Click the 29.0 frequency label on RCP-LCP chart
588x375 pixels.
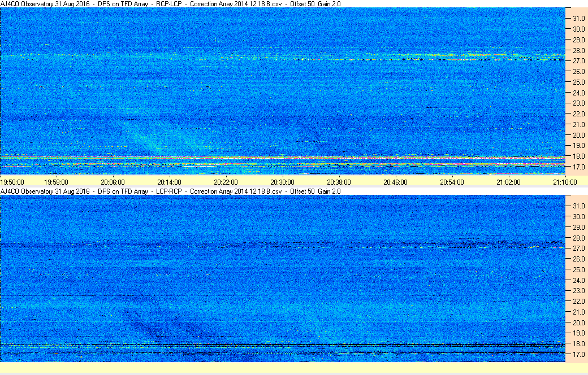[578, 40]
